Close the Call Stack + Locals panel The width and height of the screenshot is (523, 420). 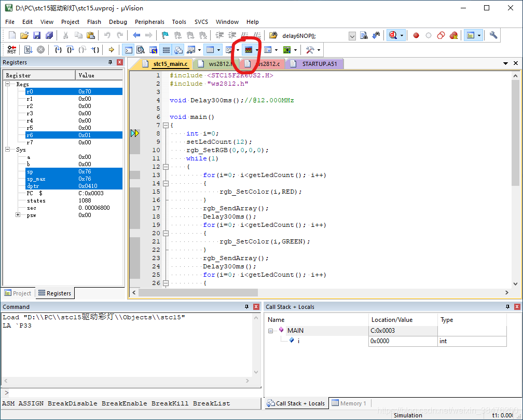pyautogui.click(x=517, y=306)
